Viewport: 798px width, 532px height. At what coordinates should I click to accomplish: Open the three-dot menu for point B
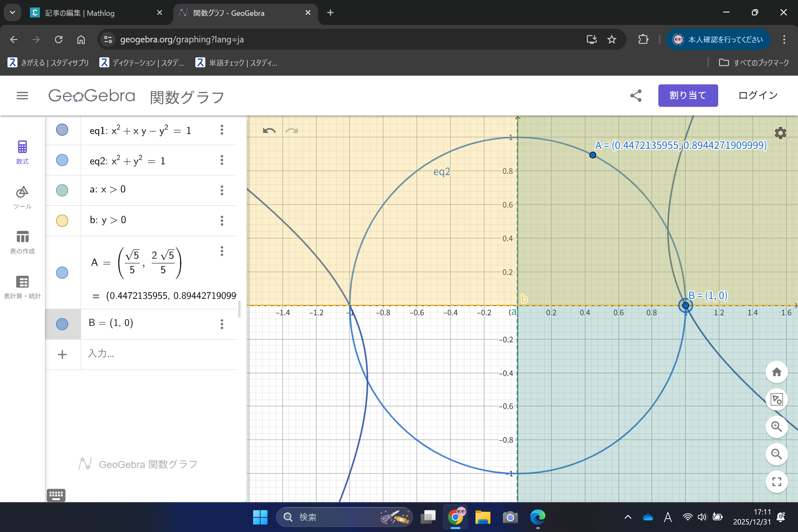(x=222, y=324)
